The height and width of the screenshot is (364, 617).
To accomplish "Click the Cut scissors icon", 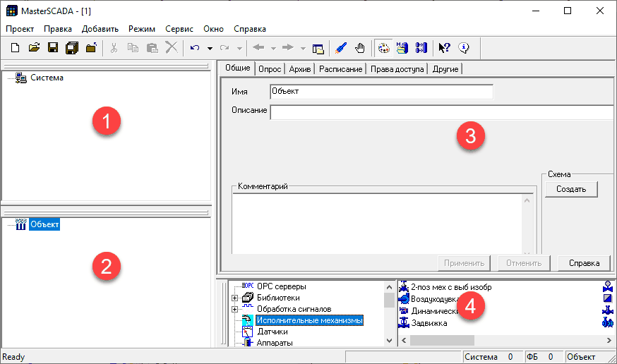I will [114, 48].
